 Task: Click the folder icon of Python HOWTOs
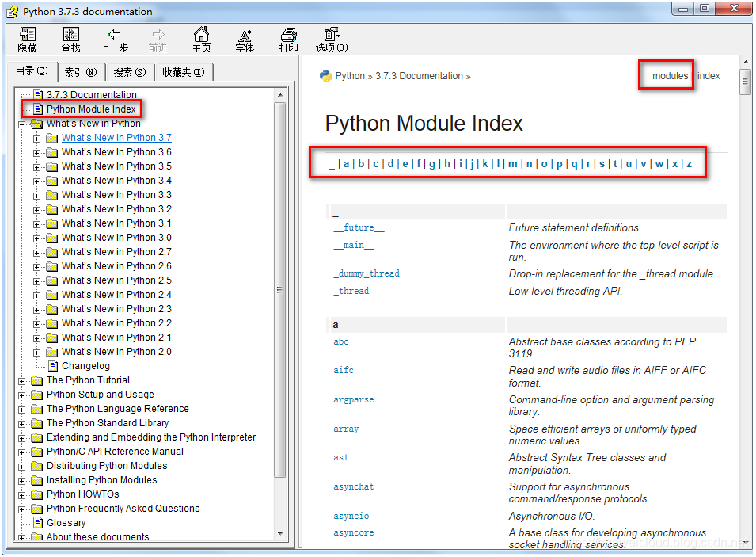point(36,494)
